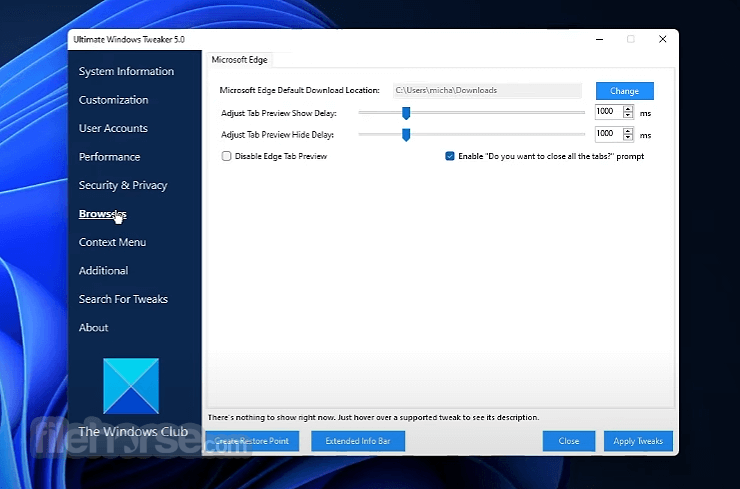The width and height of the screenshot is (740, 489).
Task: Select the Browsers section
Action: coord(102,214)
